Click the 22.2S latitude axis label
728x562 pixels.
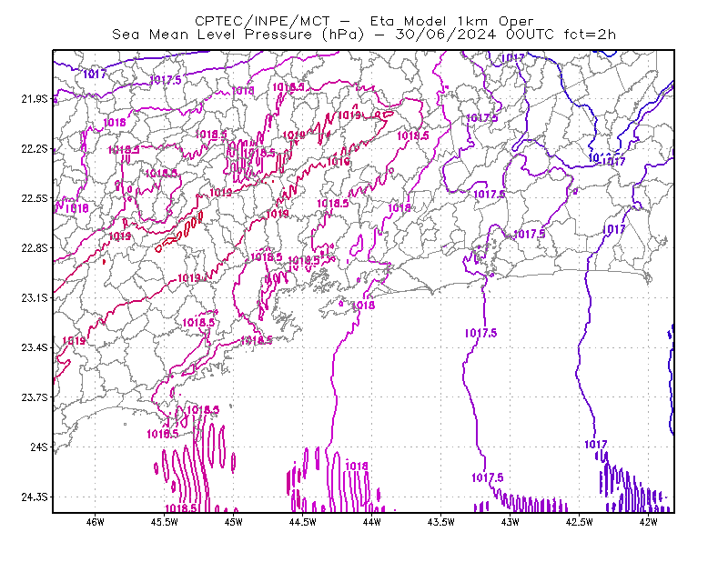pos(35,148)
